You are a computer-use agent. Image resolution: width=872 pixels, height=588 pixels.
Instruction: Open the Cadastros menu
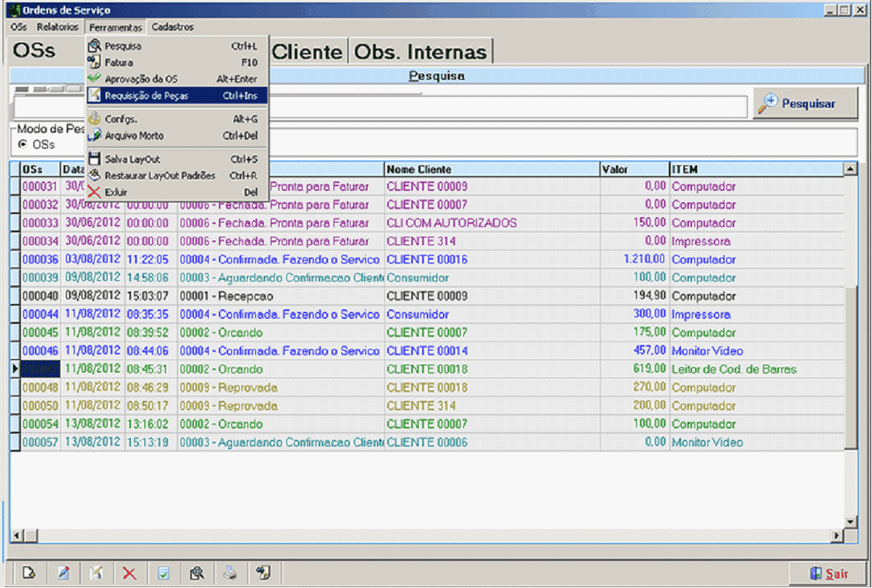point(172,27)
